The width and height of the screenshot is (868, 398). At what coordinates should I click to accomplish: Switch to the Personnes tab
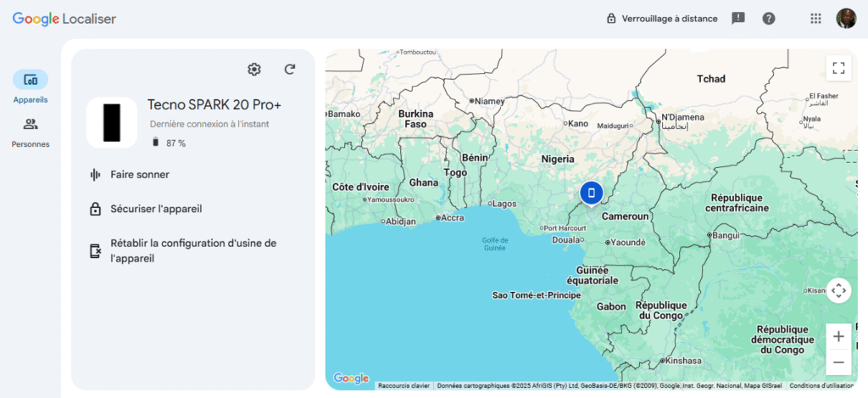[x=31, y=131]
